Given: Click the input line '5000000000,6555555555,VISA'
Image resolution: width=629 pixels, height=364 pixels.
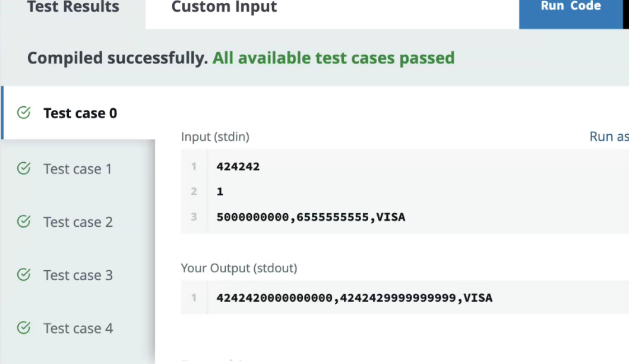Looking at the screenshot, I should coord(311,217).
